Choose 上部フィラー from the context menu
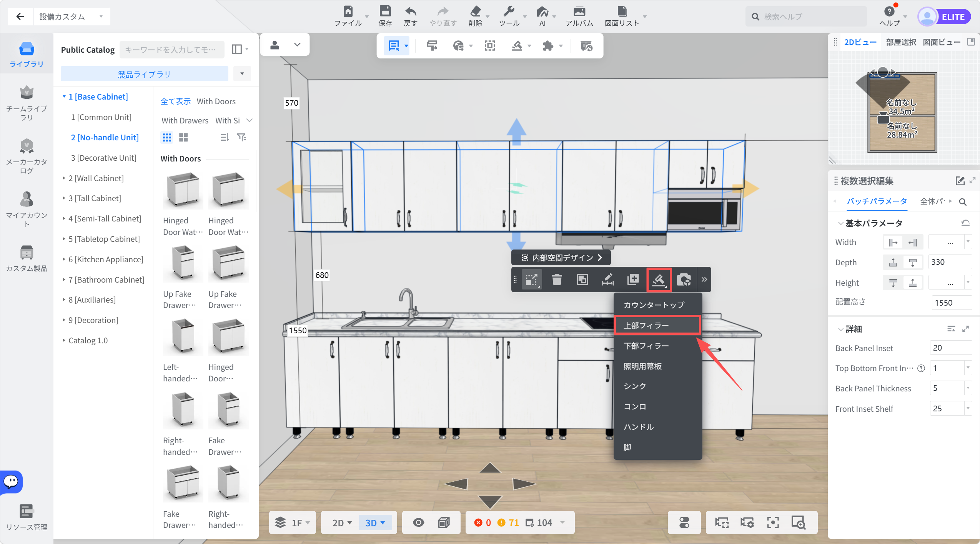 pos(657,325)
